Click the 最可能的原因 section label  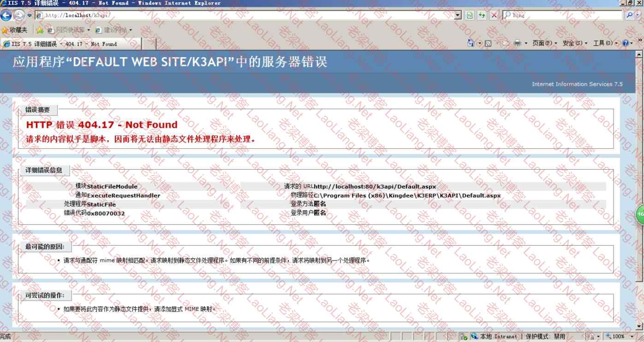click(x=45, y=247)
